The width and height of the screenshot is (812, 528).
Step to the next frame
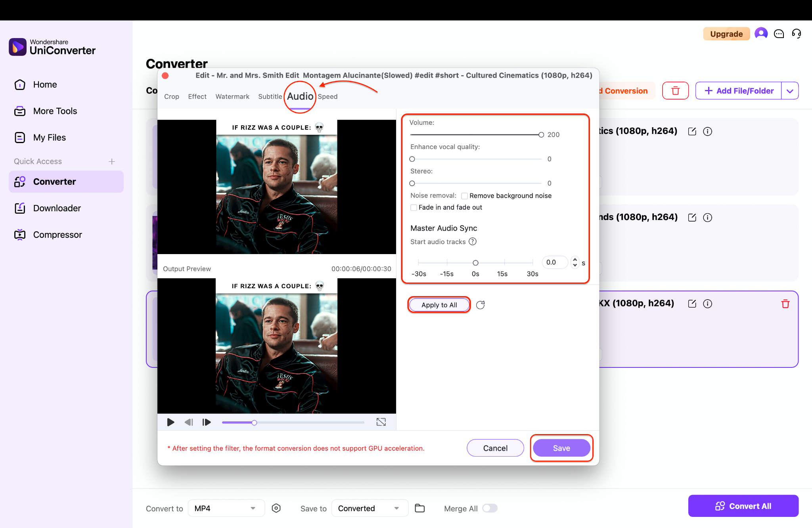coord(207,422)
